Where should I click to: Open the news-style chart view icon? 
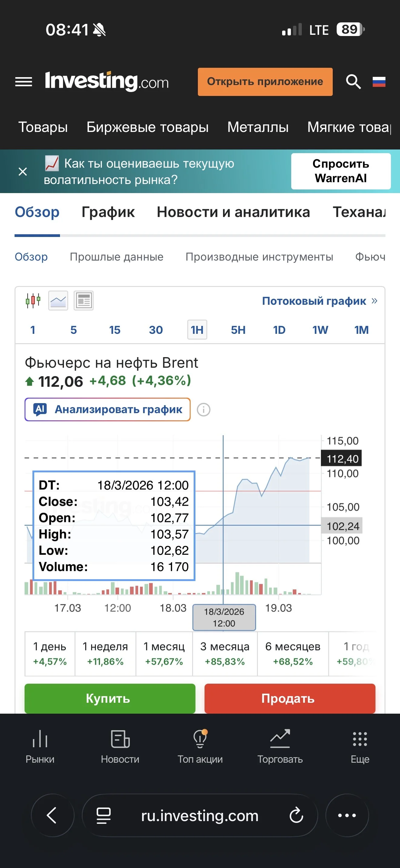(x=84, y=300)
